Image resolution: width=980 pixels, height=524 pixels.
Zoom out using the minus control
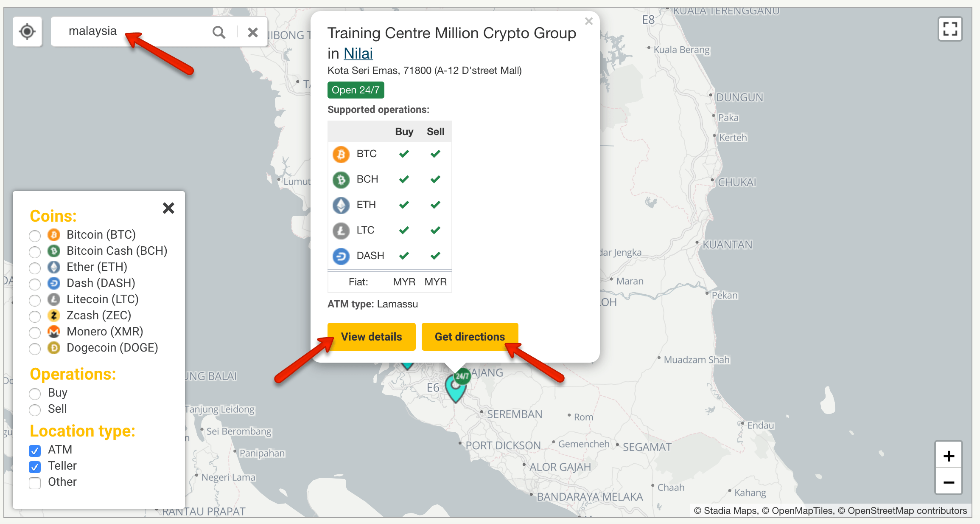949,482
